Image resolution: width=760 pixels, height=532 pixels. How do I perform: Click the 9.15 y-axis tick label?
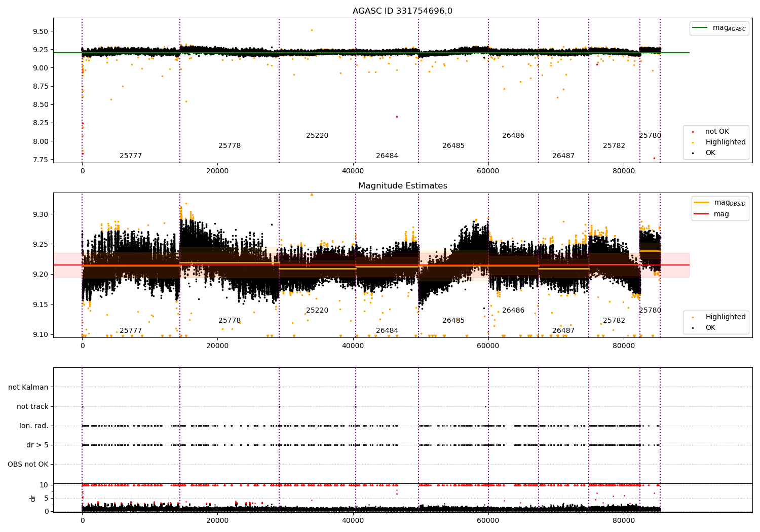point(40,305)
